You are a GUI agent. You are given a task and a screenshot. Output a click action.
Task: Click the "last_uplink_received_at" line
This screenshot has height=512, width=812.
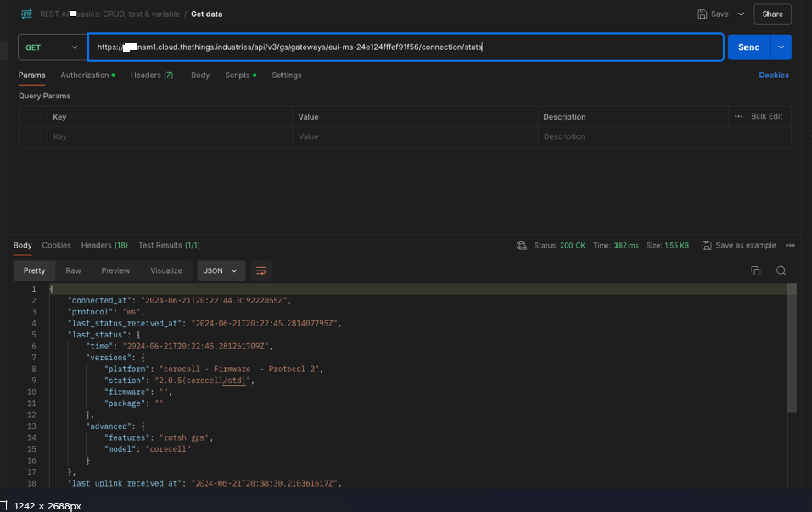click(204, 483)
